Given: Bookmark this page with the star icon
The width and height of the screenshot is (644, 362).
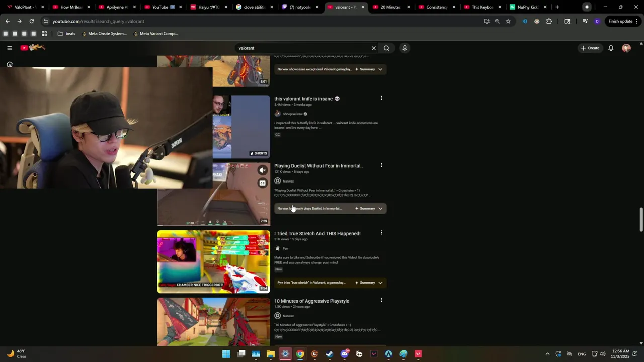Looking at the screenshot, I should point(508,21).
